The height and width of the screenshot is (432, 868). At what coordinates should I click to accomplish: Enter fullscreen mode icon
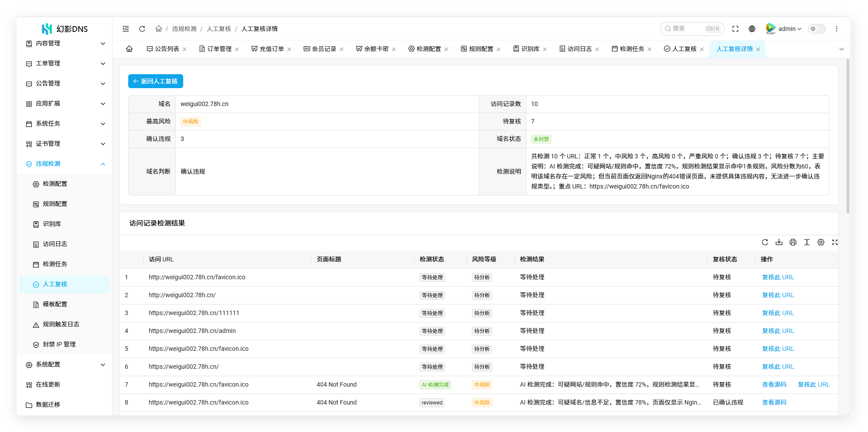tap(735, 29)
